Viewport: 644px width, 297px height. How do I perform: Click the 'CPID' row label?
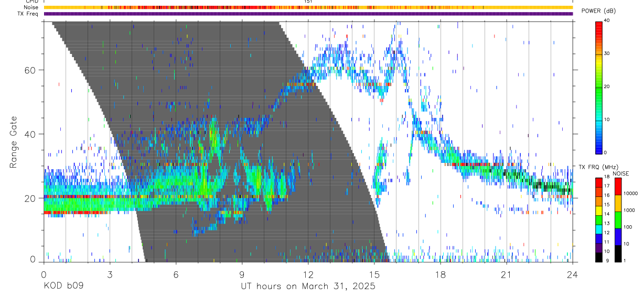(x=32, y=2)
